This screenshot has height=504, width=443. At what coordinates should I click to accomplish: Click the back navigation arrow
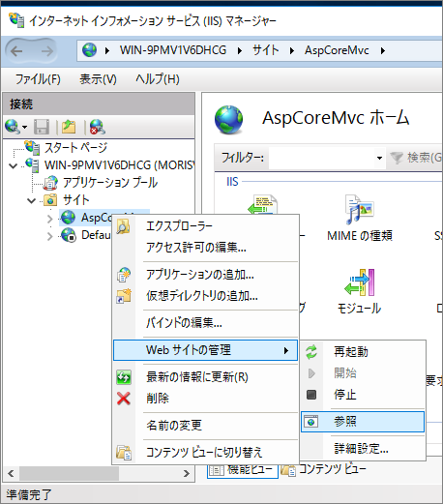16,51
